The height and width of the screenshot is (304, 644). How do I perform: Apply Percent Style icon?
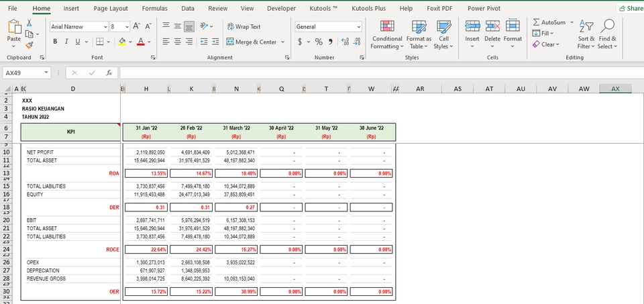tap(319, 42)
